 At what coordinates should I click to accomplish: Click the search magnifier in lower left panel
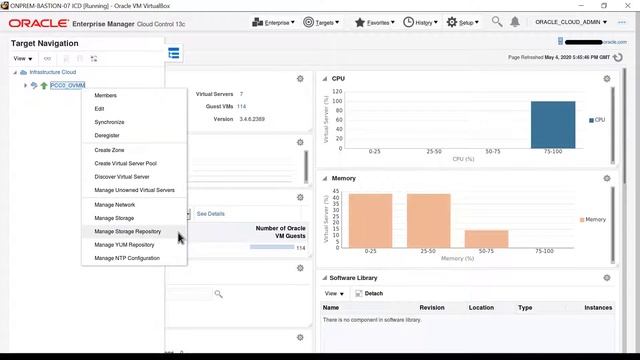pyautogui.click(x=218, y=294)
